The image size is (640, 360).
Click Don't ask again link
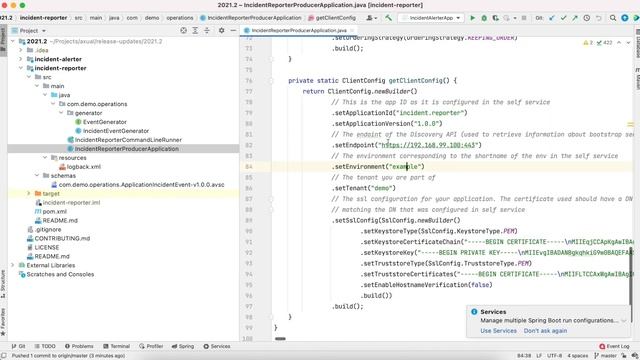point(545,331)
